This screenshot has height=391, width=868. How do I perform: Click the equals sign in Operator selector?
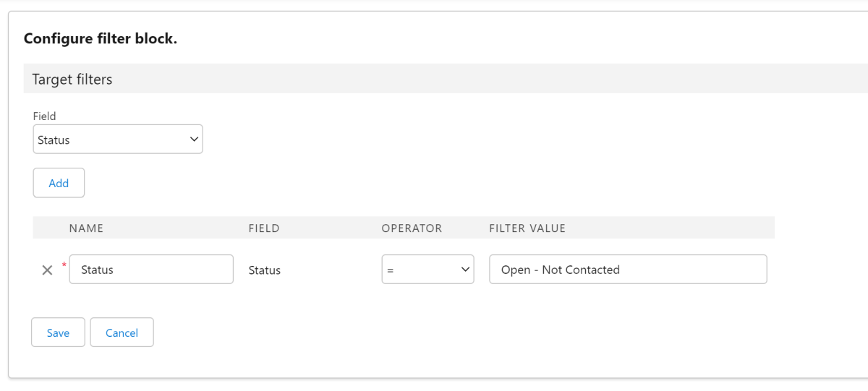pos(391,270)
